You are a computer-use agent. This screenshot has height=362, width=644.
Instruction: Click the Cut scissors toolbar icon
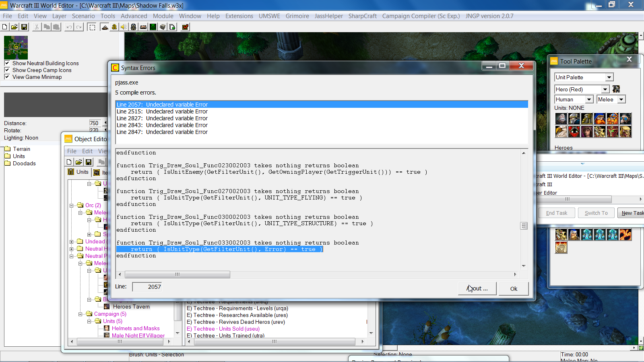click(x=37, y=27)
